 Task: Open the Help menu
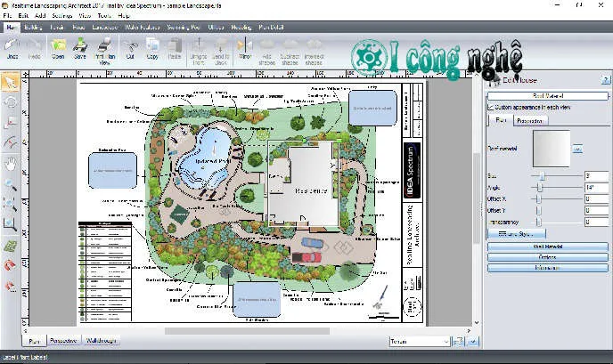[x=124, y=16]
